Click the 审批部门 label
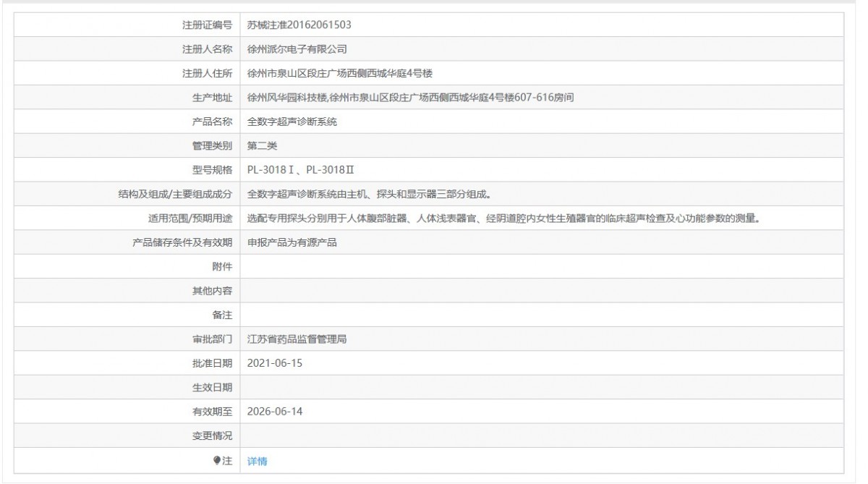This screenshot has width=868, height=484. [x=212, y=339]
